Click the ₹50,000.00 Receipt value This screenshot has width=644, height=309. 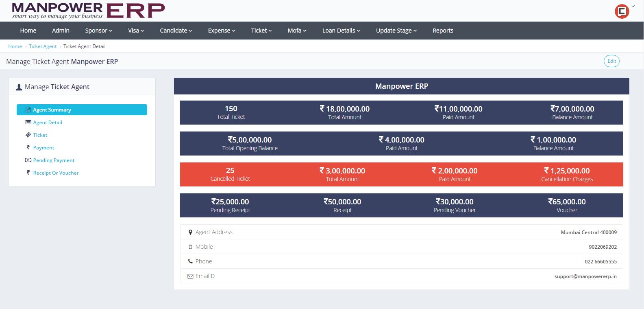point(342,202)
